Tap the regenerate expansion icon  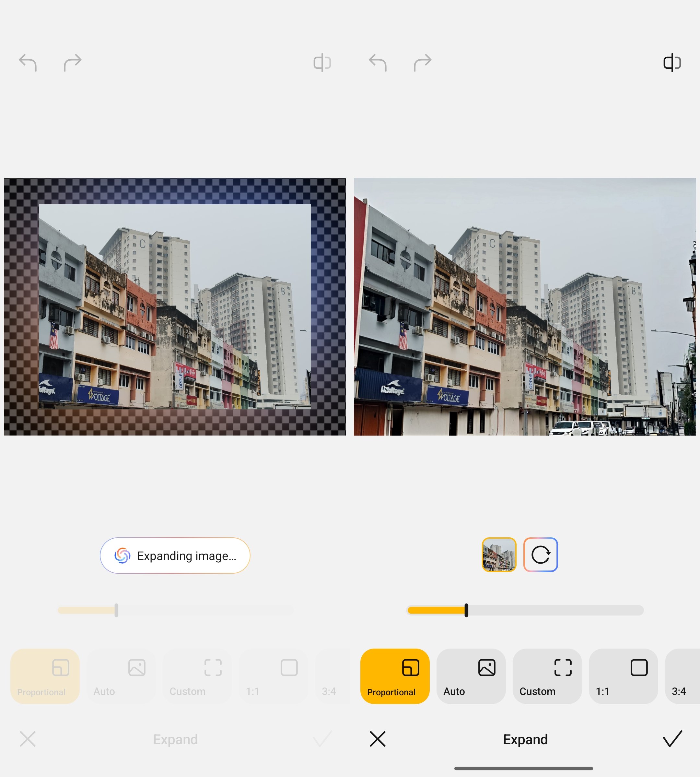click(540, 555)
